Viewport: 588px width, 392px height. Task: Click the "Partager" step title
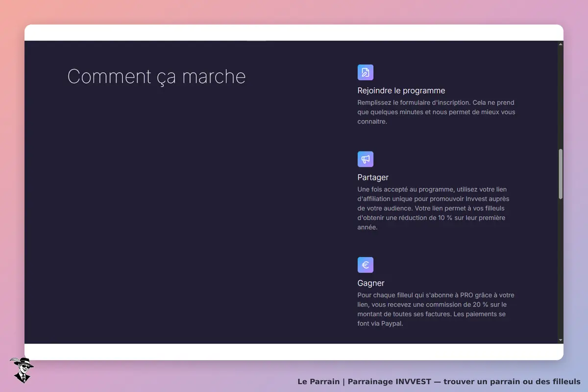(373, 177)
